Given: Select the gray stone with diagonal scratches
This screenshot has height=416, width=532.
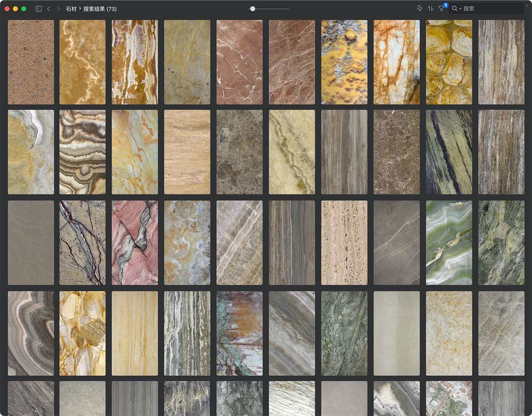Looking at the screenshot, I should tap(501, 333).
